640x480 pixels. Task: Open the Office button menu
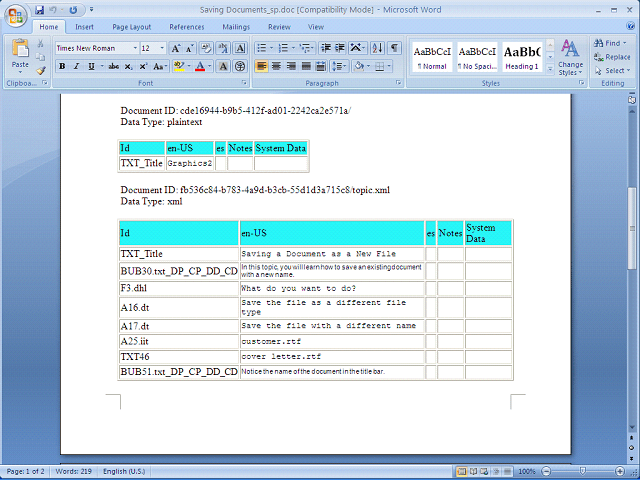16,16
